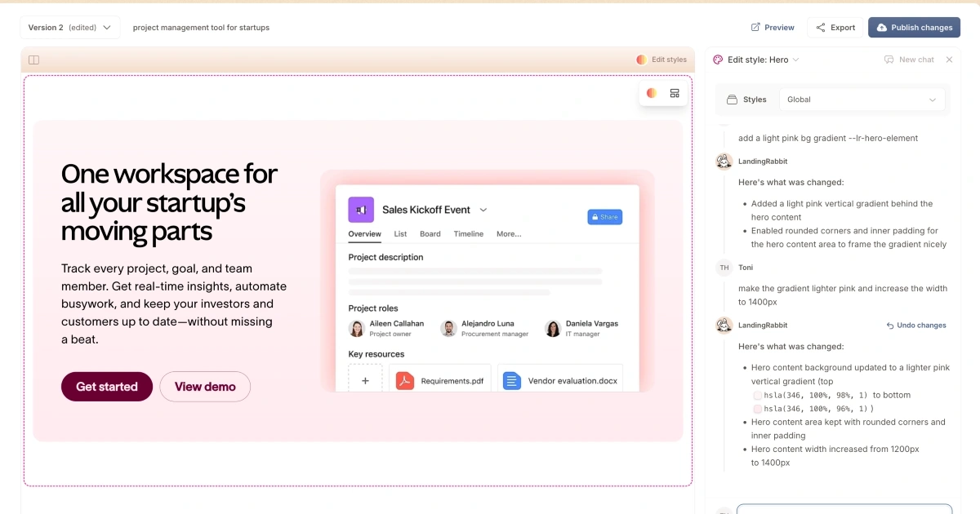Click the Undo changes link
Image resolution: width=980 pixels, height=514 pixels.
point(916,326)
